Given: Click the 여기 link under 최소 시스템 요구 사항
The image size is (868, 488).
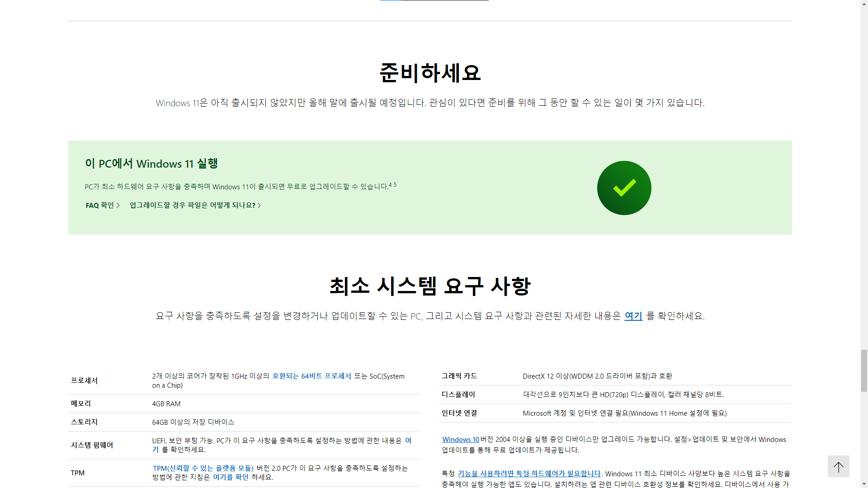Looking at the screenshot, I should pyautogui.click(x=633, y=316).
